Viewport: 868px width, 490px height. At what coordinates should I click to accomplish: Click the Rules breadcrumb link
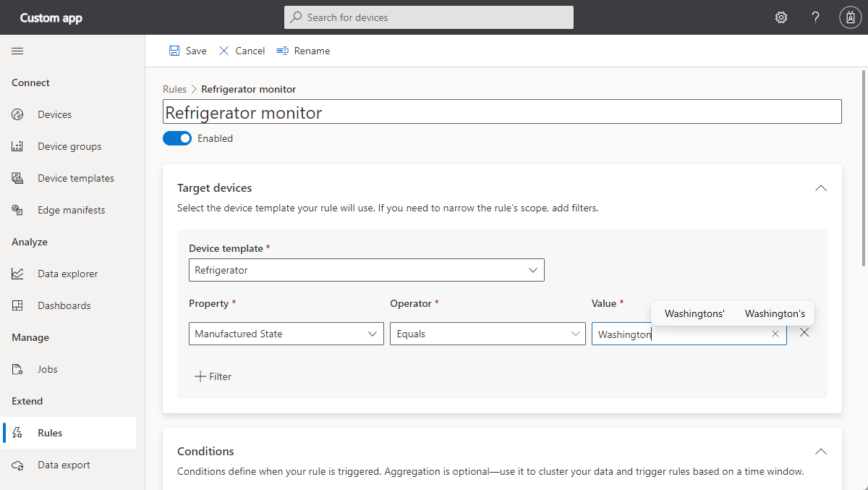(x=174, y=89)
